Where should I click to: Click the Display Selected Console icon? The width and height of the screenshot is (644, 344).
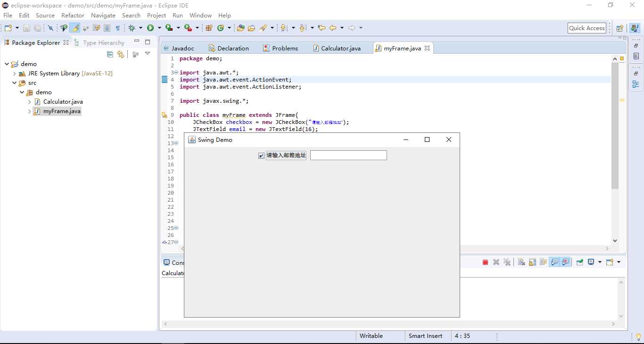pyautogui.click(x=591, y=262)
